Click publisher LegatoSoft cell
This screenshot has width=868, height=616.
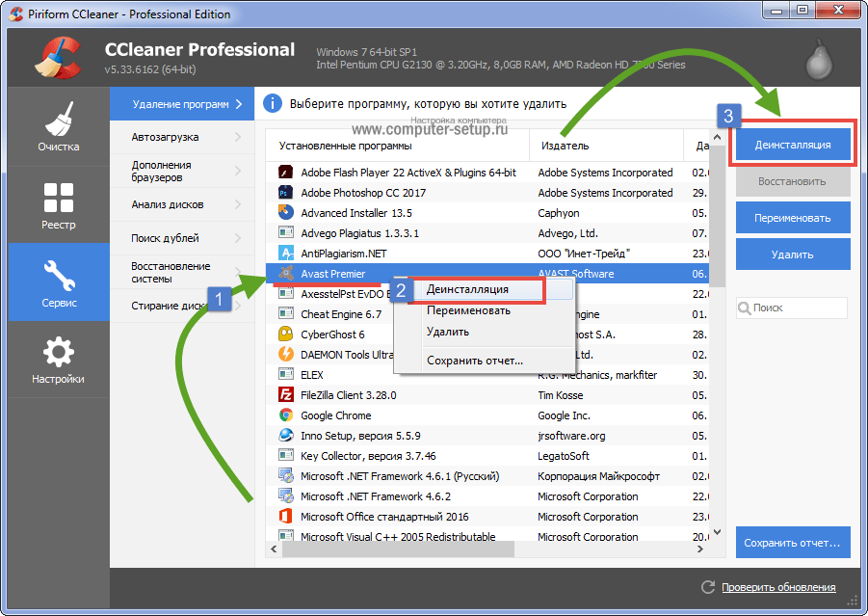coord(564,456)
